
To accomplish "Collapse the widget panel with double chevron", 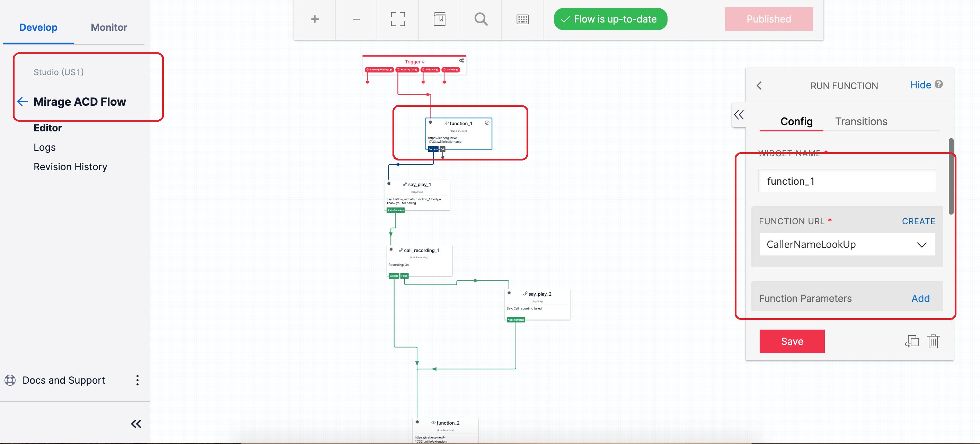I will click(739, 115).
